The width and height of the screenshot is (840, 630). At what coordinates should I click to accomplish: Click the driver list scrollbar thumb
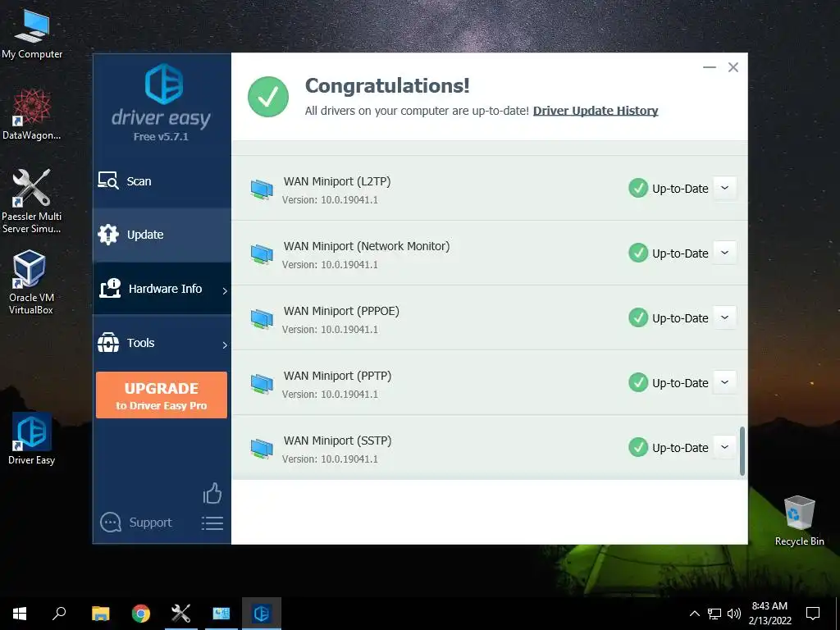point(742,450)
